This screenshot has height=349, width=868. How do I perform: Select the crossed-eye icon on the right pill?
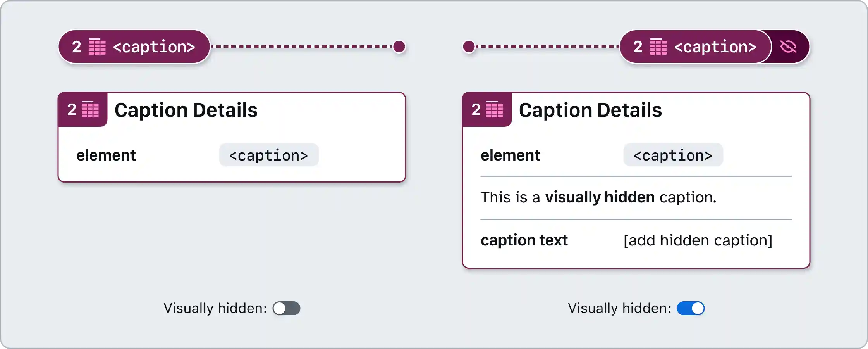pos(788,47)
